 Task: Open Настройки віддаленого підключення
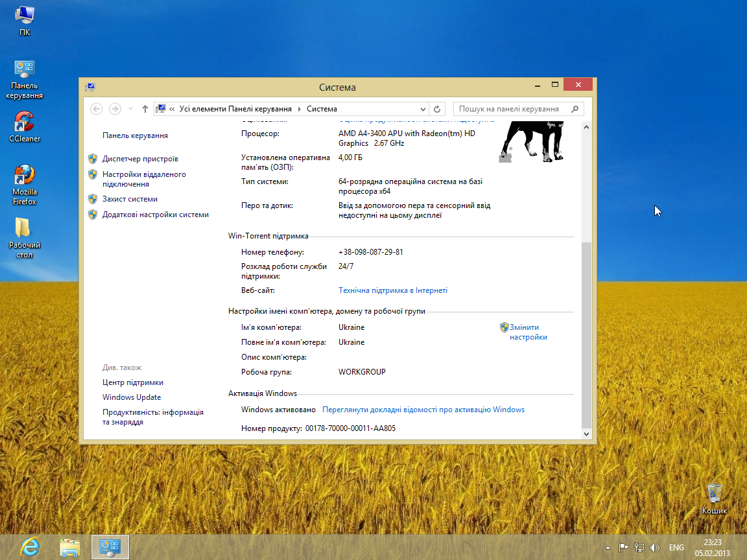point(144,179)
